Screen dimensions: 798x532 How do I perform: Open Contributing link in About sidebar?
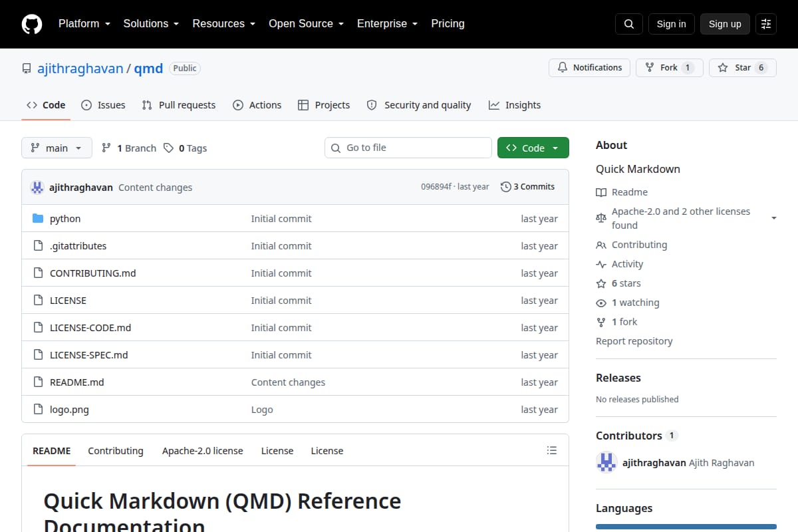639,245
